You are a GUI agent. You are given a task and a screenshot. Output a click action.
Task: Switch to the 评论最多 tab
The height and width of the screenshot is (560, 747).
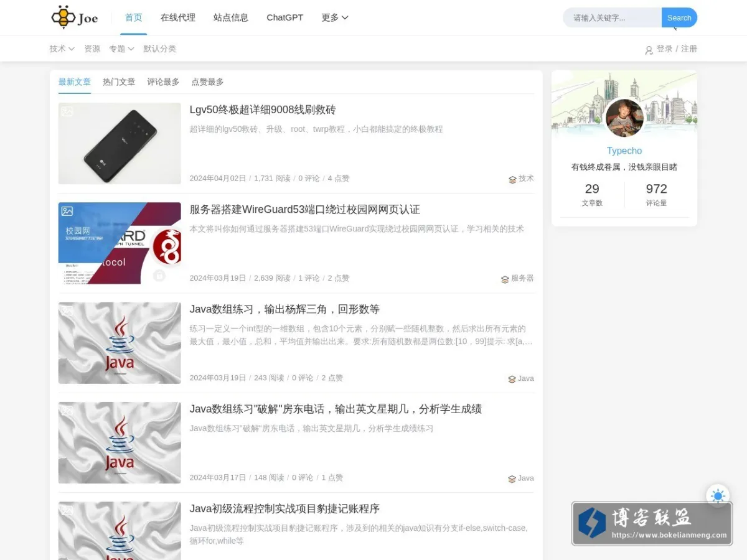pyautogui.click(x=163, y=82)
